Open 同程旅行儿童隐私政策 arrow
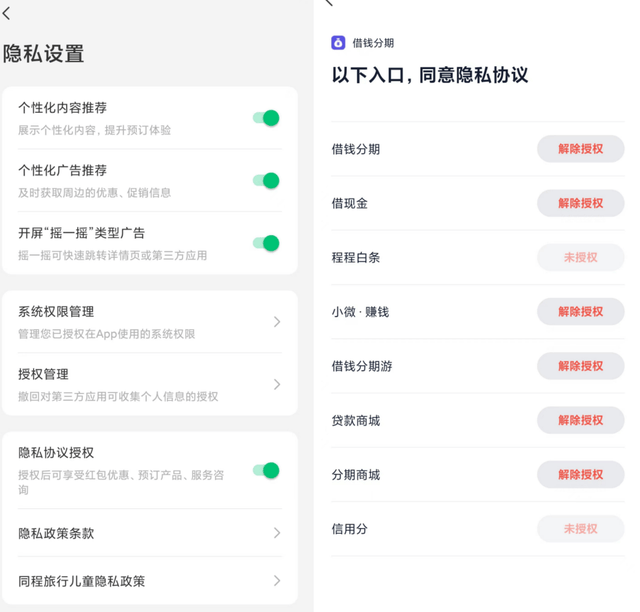Image resolution: width=640 pixels, height=612 pixels. pos(277,581)
